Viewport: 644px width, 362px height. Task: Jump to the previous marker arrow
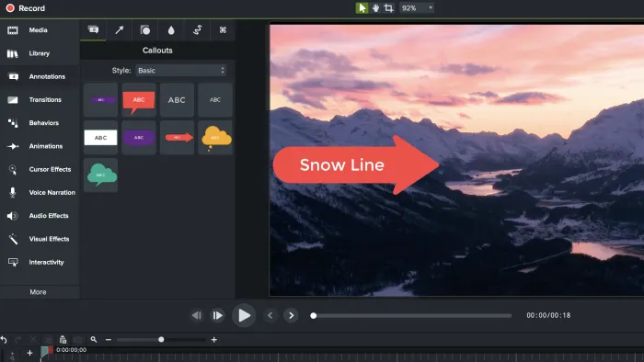coord(270,315)
